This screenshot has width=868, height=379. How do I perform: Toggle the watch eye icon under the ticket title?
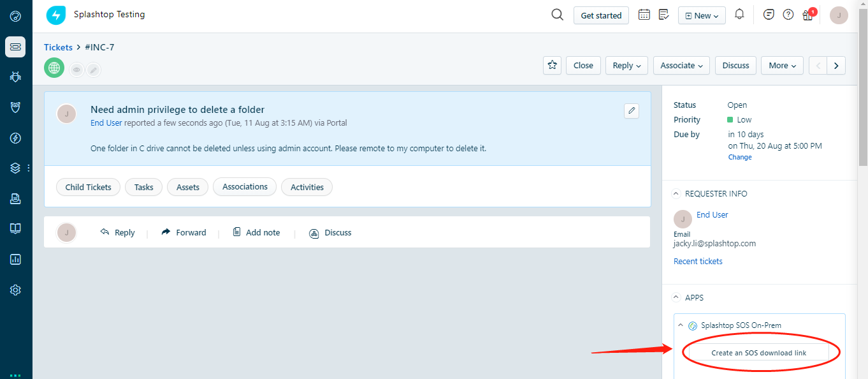[76, 70]
